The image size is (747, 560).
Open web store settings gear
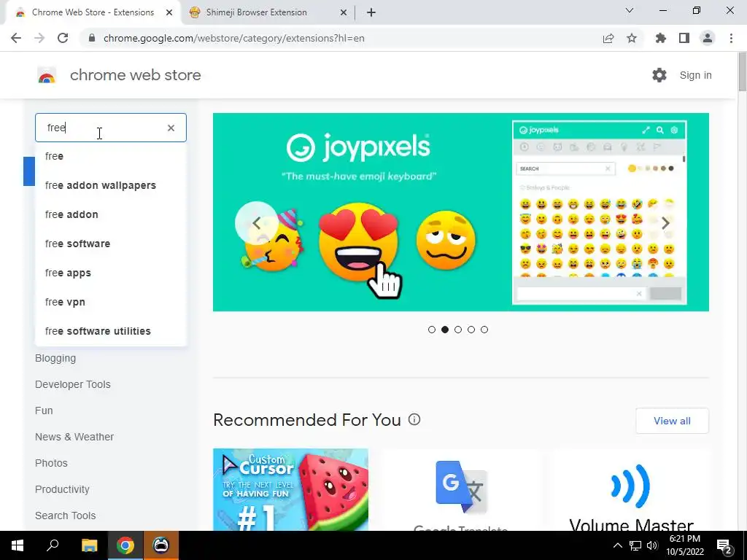pyautogui.click(x=659, y=75)
